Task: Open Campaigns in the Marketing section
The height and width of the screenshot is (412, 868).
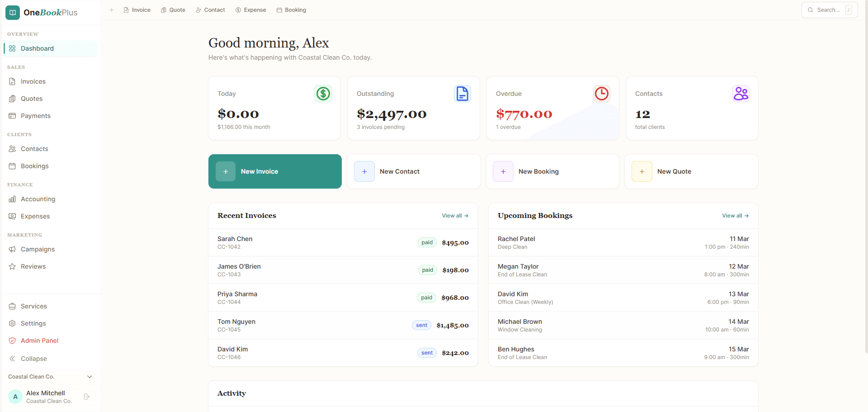Action: 38,249
